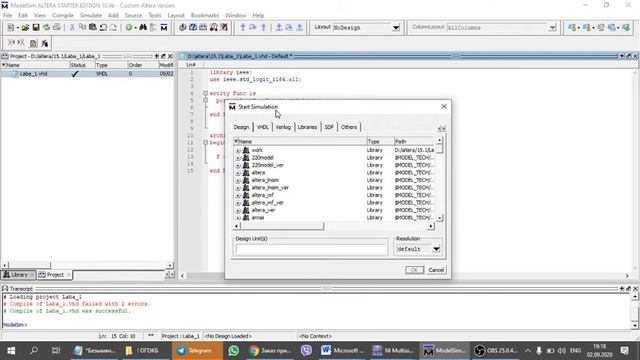640x360 pixels.
Task: Select the altera_ver library row
Action: point(335,210)
